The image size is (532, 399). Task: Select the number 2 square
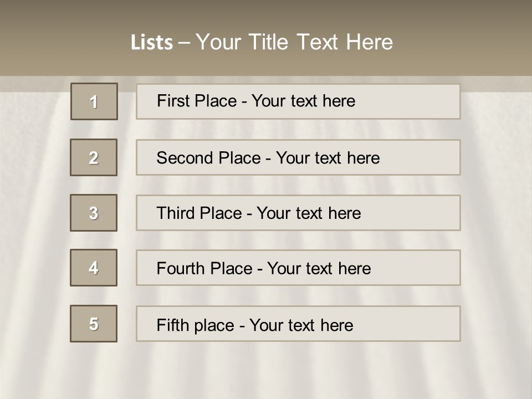coord(94,157)
